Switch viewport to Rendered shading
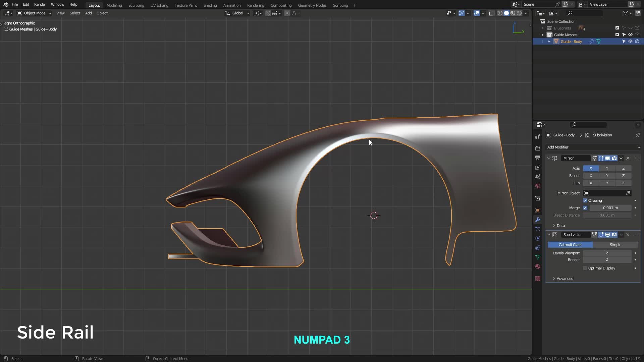 [x=519, y=13]
